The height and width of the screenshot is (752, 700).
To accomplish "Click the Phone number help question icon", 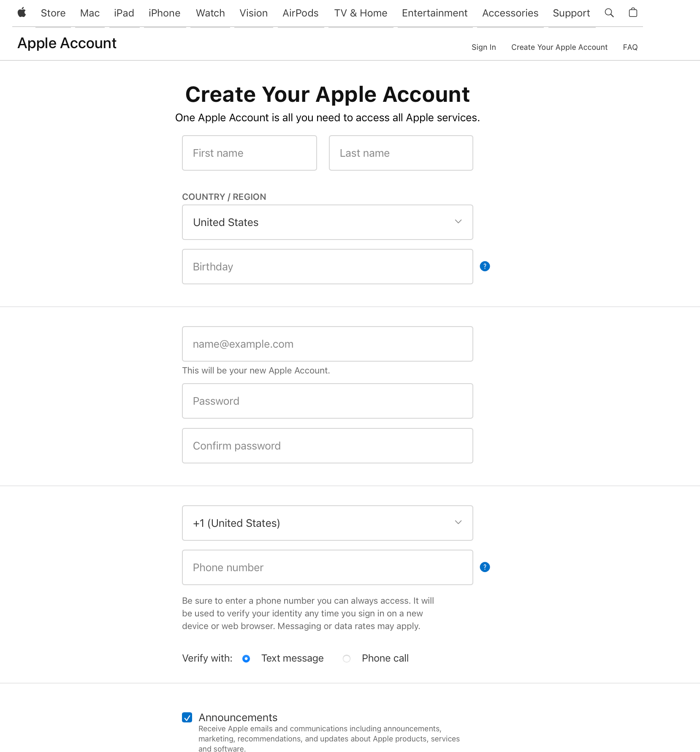I will [x=485, y=567].
